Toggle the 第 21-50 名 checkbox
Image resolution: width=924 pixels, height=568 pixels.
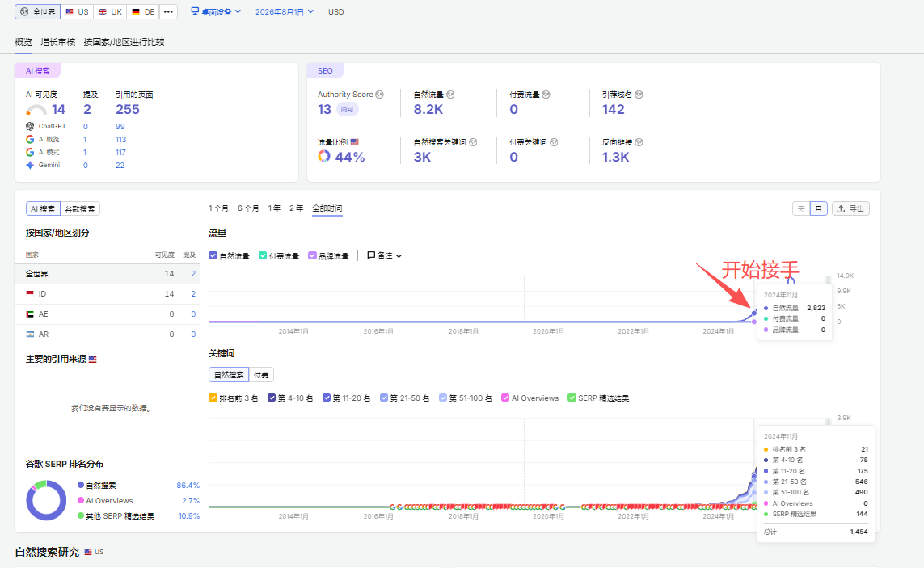(384, 398)
